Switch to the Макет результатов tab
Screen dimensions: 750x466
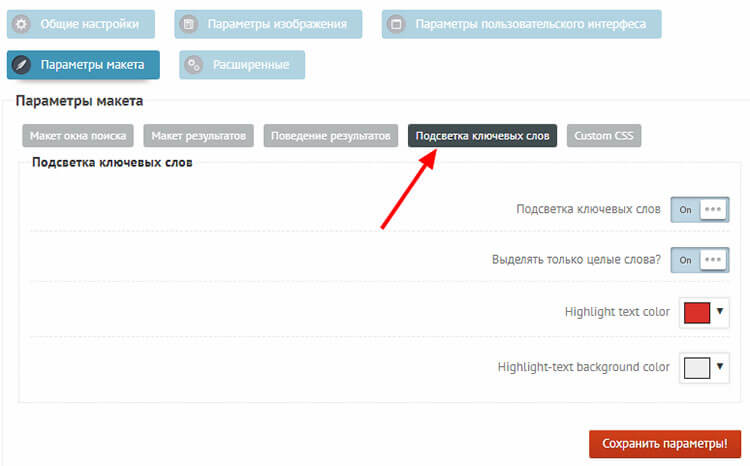tap(199, 136)
